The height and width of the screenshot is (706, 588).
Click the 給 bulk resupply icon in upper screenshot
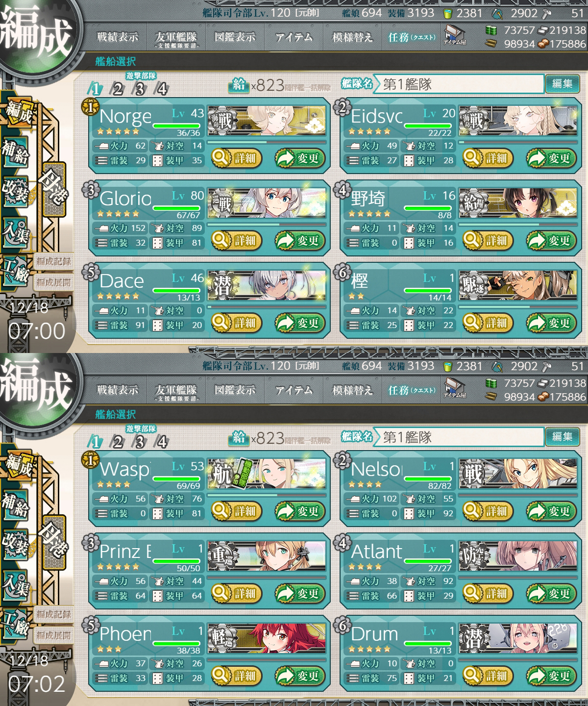(239, 85)
